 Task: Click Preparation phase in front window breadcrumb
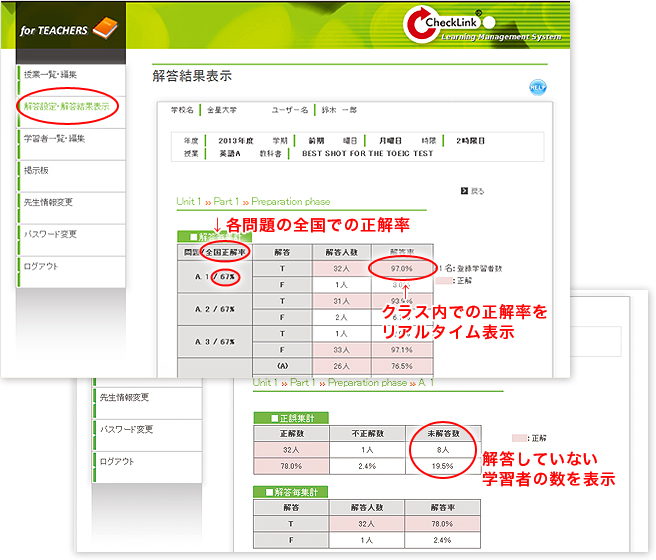pyautogui.click(x=291, y=202)
